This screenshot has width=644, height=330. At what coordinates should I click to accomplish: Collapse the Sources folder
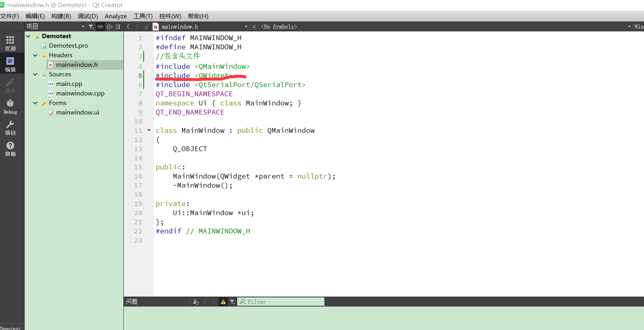click(x=35, y=74)
